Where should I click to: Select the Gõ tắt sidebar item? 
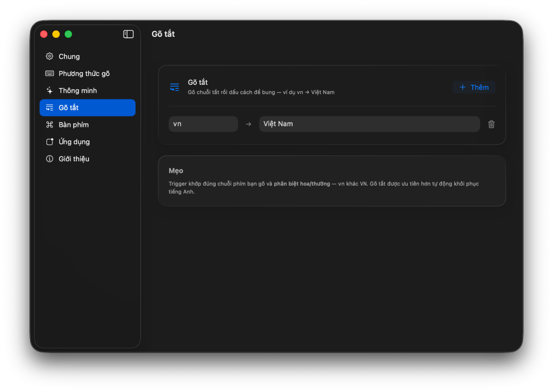pyautogui.click(x=88, y=107)
